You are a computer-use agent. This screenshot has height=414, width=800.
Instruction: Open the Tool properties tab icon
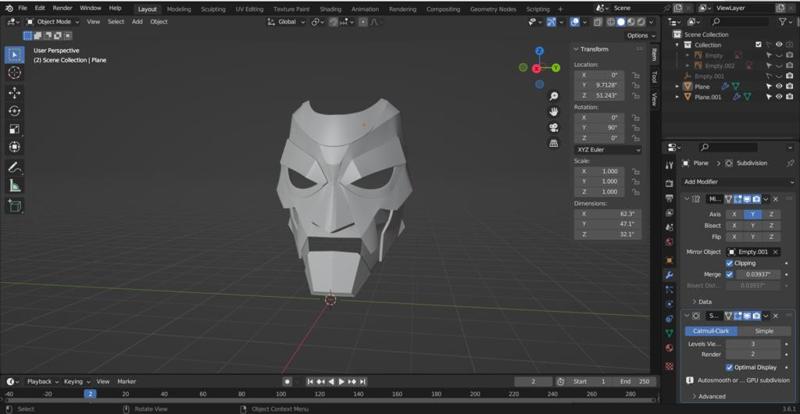coord(669,165)
